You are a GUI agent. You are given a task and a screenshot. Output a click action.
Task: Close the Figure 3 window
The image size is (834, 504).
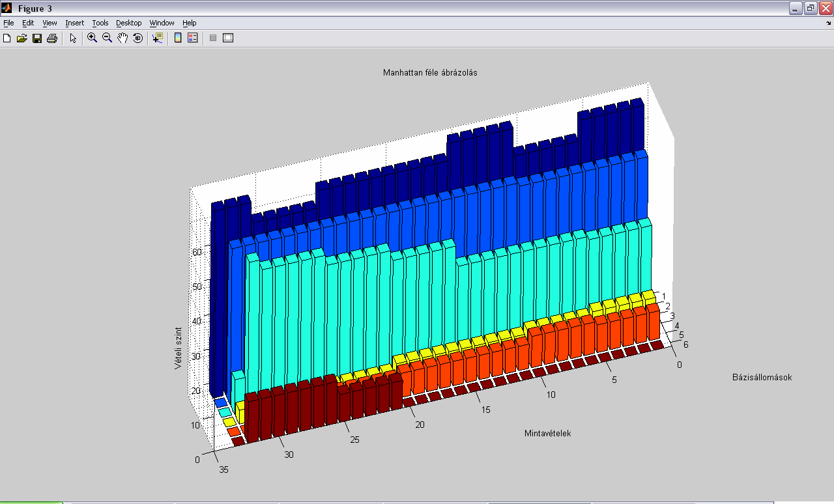coord(826,8)
